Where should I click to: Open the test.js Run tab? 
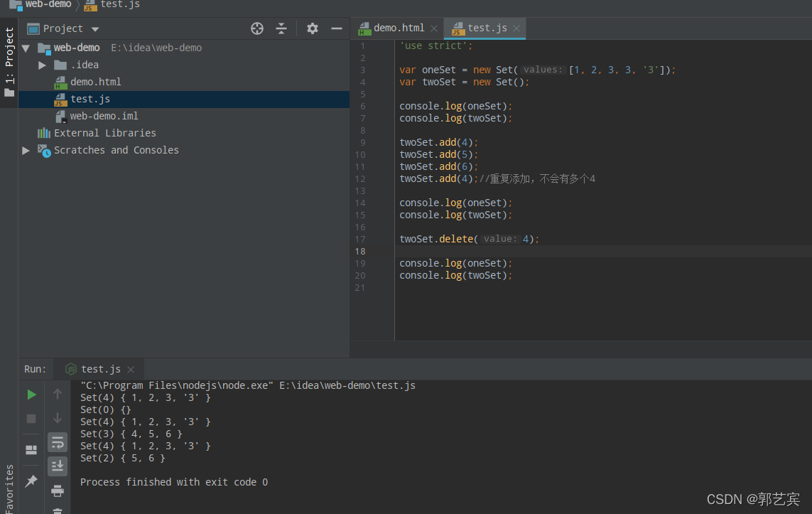(100, 369)
